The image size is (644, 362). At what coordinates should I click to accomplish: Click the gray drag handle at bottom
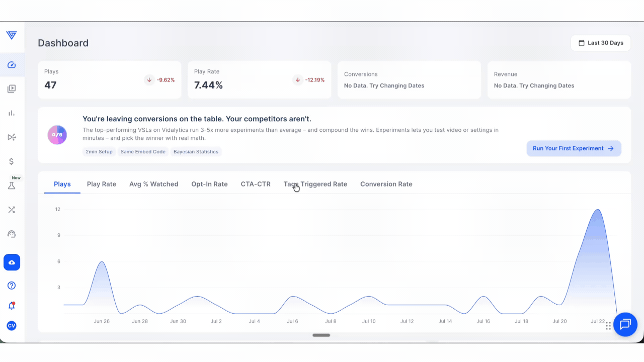point(321,335)
